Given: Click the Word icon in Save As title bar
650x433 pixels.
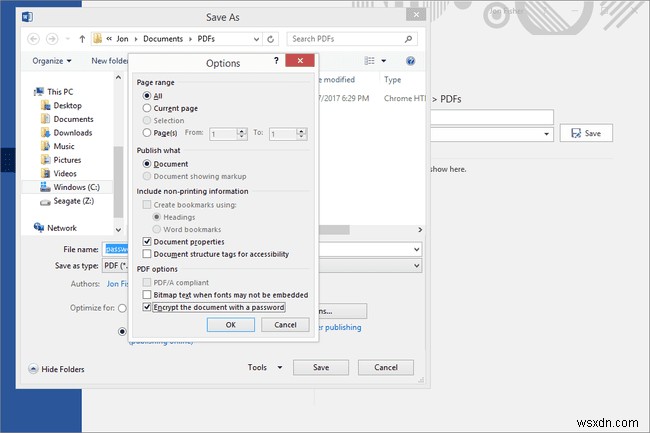Looking at the screenshot, I should 27,17.
